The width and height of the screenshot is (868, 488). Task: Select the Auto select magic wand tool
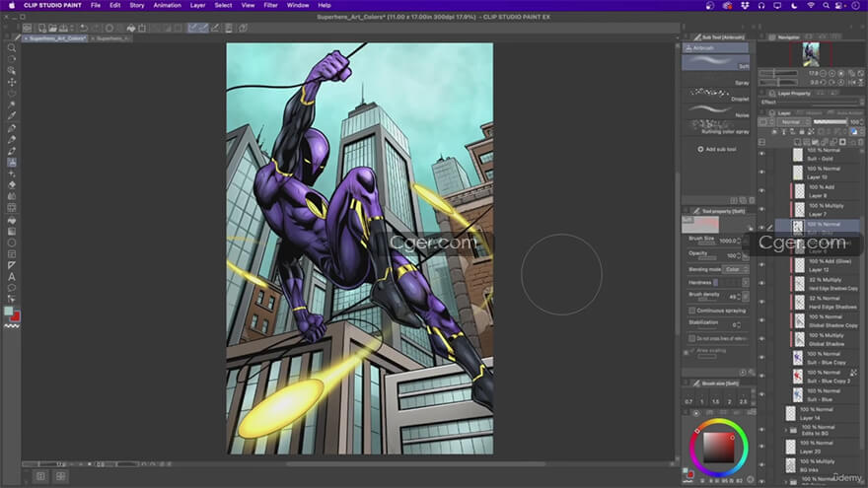point(12,105)
